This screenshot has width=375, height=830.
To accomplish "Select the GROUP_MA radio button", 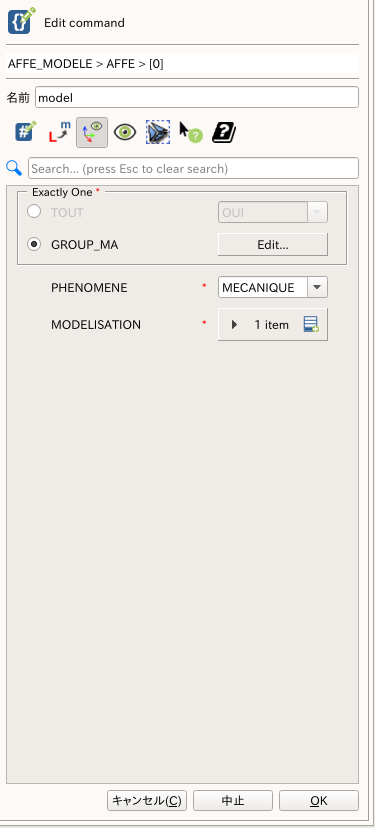I will pos(34,244).
